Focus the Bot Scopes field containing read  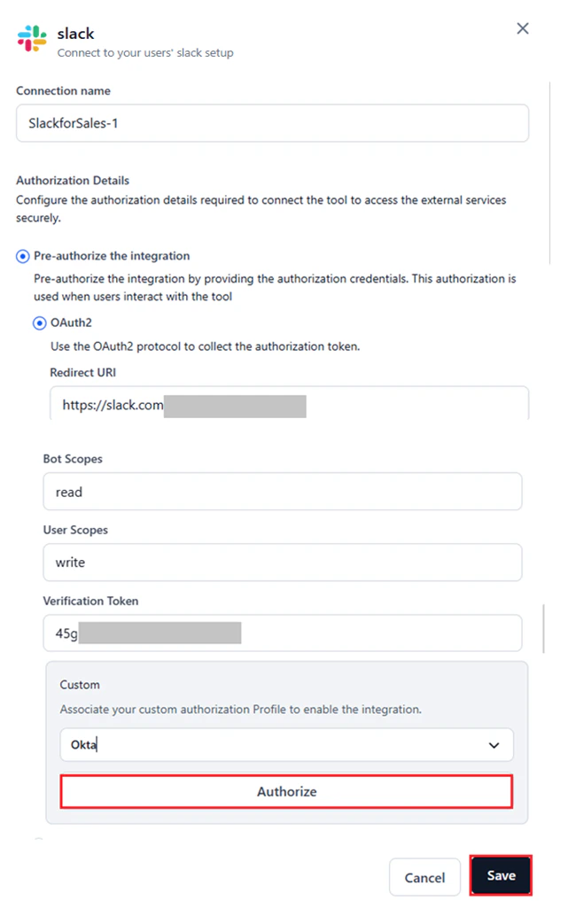282,492
